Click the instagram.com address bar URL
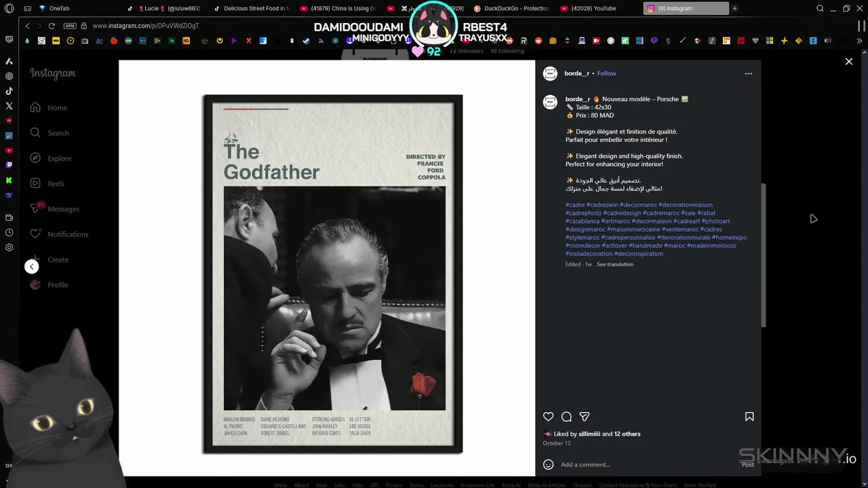The height and width of the screenshot is (488, 868). click(146, 26)
